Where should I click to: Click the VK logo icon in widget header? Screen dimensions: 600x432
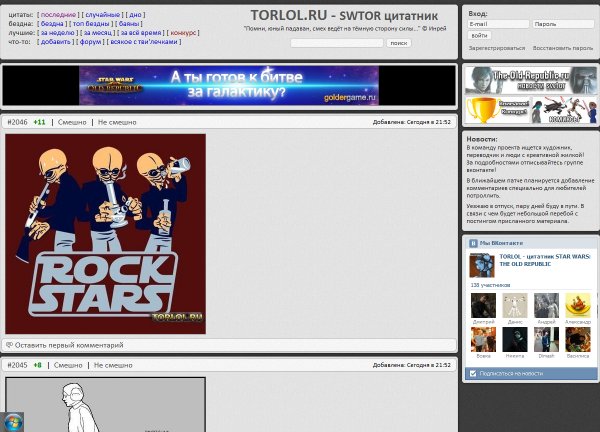click(473, 243)
